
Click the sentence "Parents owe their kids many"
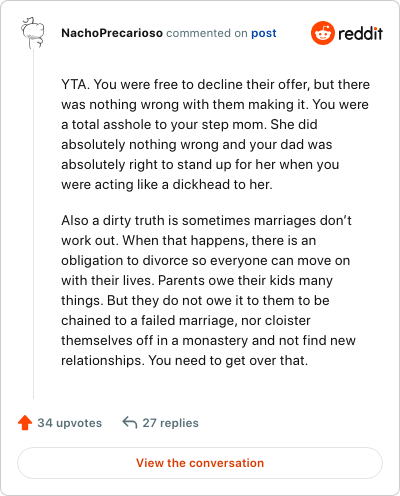point(245,281)
